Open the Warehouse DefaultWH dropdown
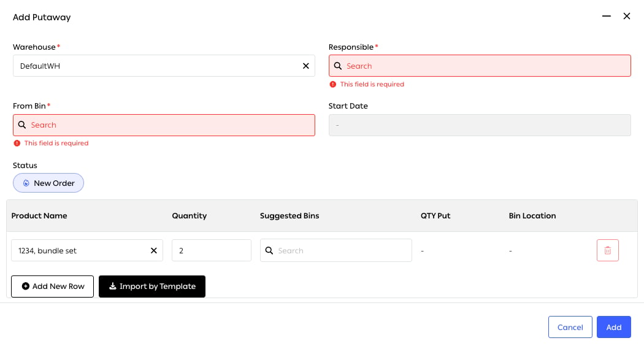Viewport: 644px width, 346px height. coord(164,66)
